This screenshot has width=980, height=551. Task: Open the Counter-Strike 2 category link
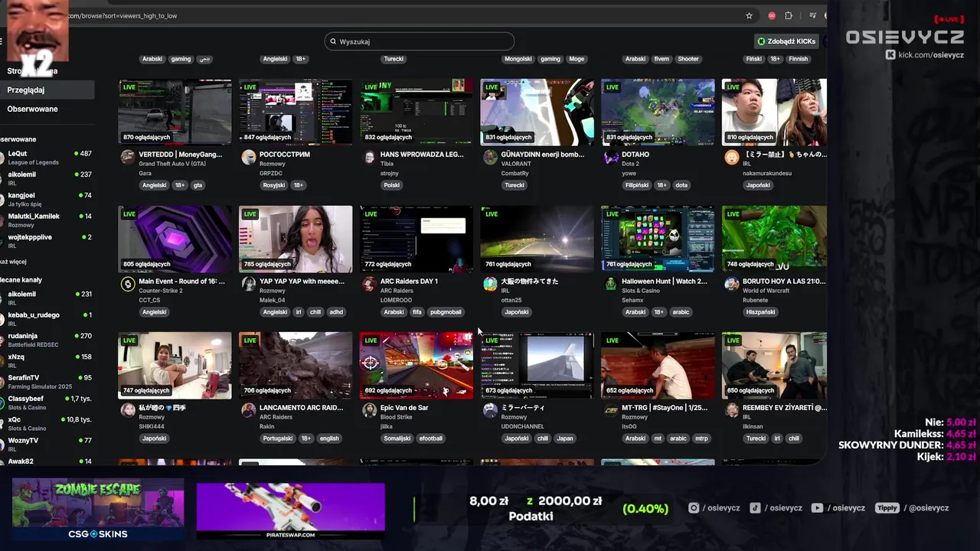tap(160, 291)
